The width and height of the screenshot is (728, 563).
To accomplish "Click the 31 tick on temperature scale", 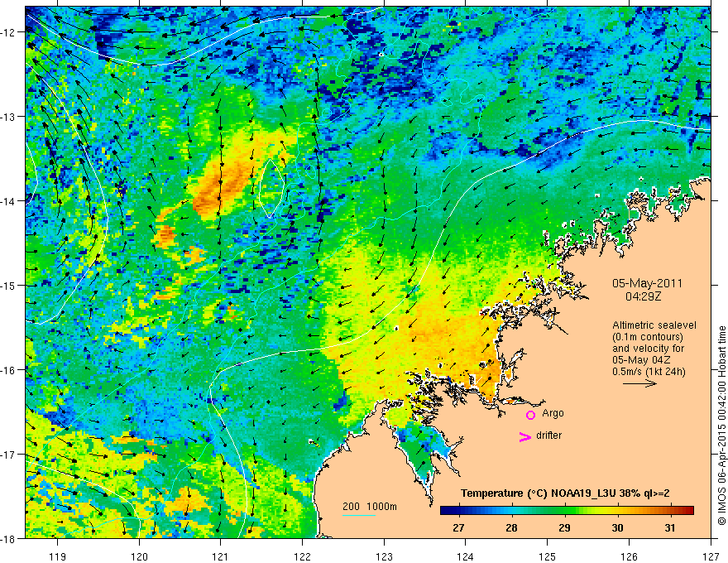I will pyautogui.click(x=670, y=527).
